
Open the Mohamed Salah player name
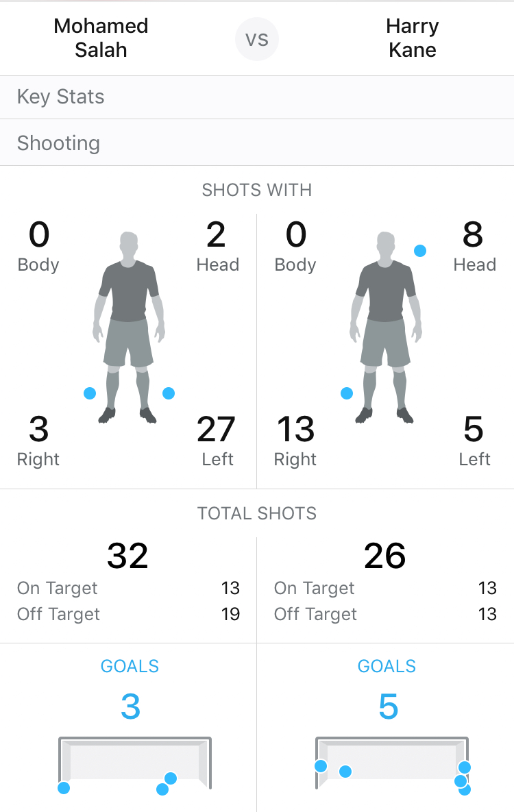pos(101,38)
